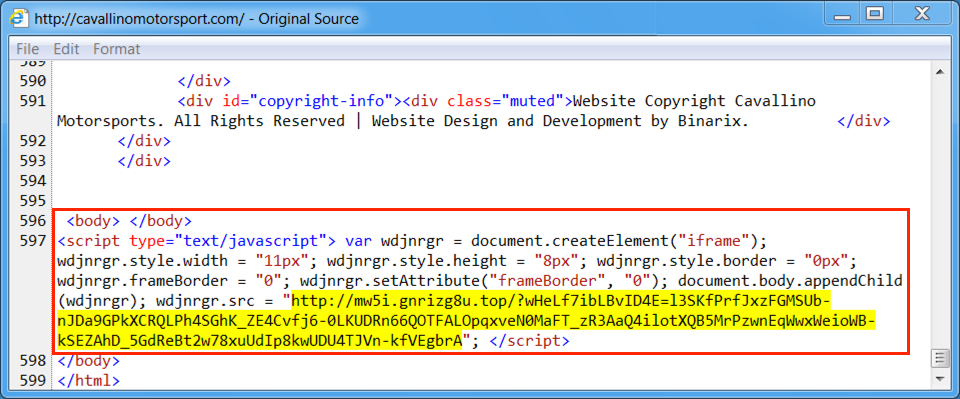Click line number 599
Viewport: 960px width, 399px height.
tap(33, 381)
